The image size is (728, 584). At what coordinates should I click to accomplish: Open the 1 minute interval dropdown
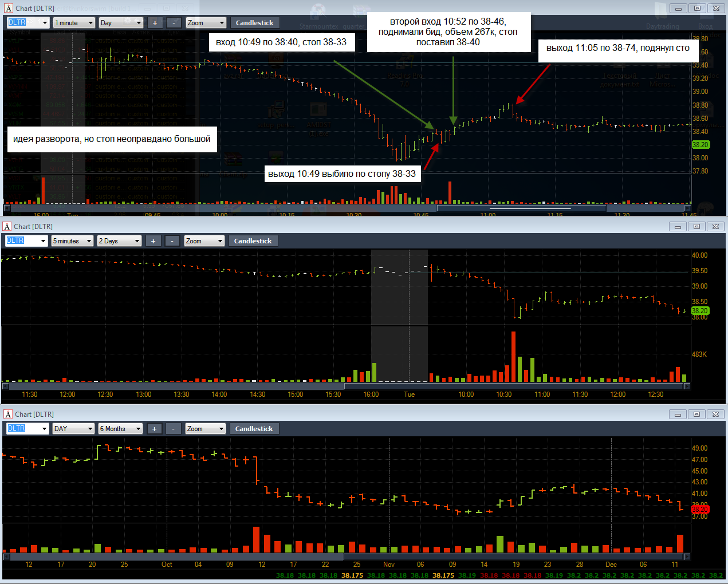coord(74,23)
